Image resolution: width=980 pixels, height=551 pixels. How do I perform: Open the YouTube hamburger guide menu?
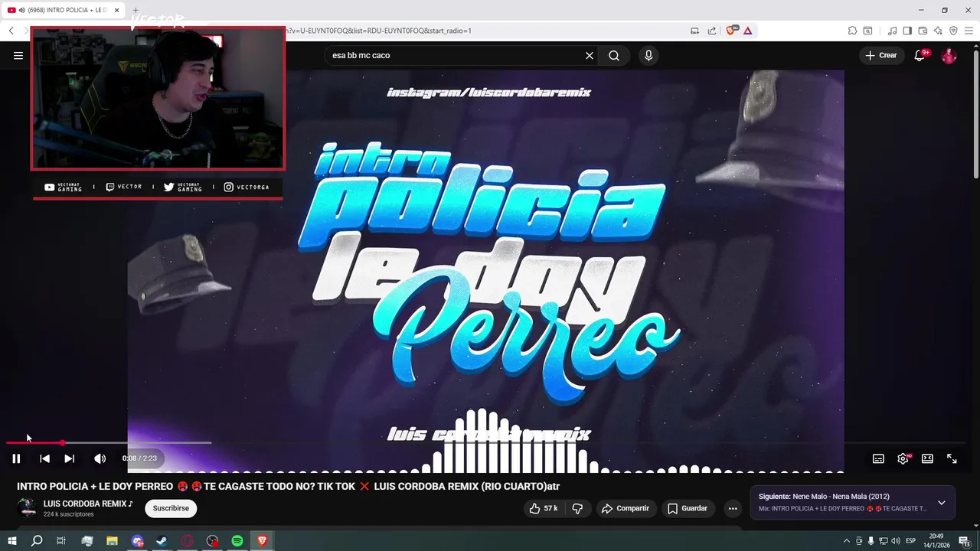18,55
